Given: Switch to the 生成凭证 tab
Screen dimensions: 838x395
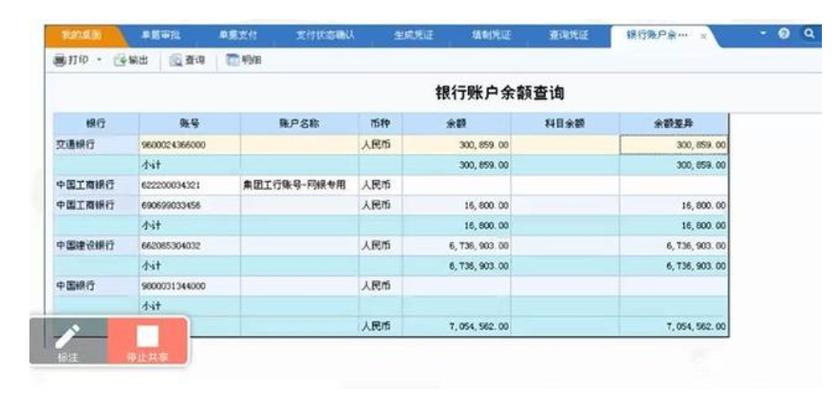Looking at the screenshot, I should (413, 36).
